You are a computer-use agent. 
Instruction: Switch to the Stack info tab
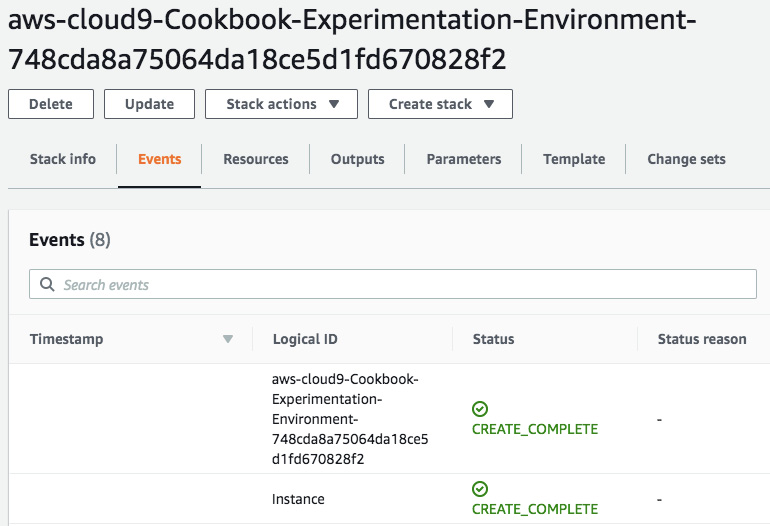[x=63, y=159]
